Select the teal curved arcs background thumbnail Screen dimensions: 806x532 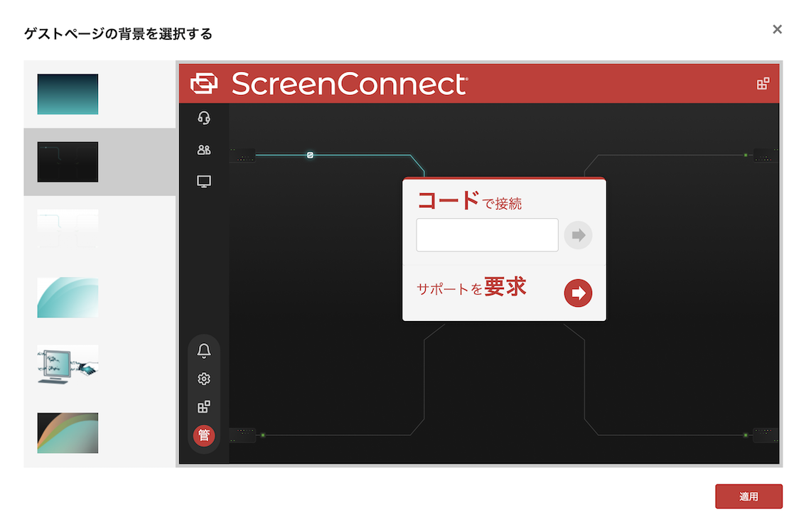[x=68, y=298]
